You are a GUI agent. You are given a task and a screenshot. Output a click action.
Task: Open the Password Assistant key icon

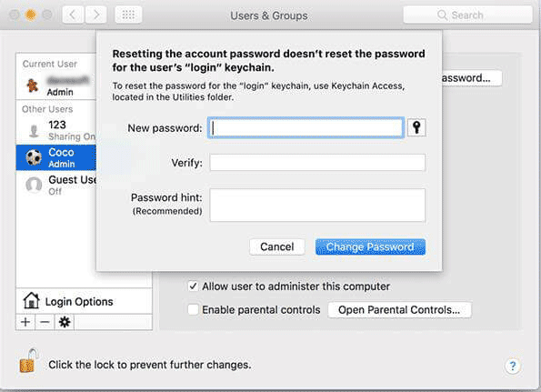coord(416,127)
